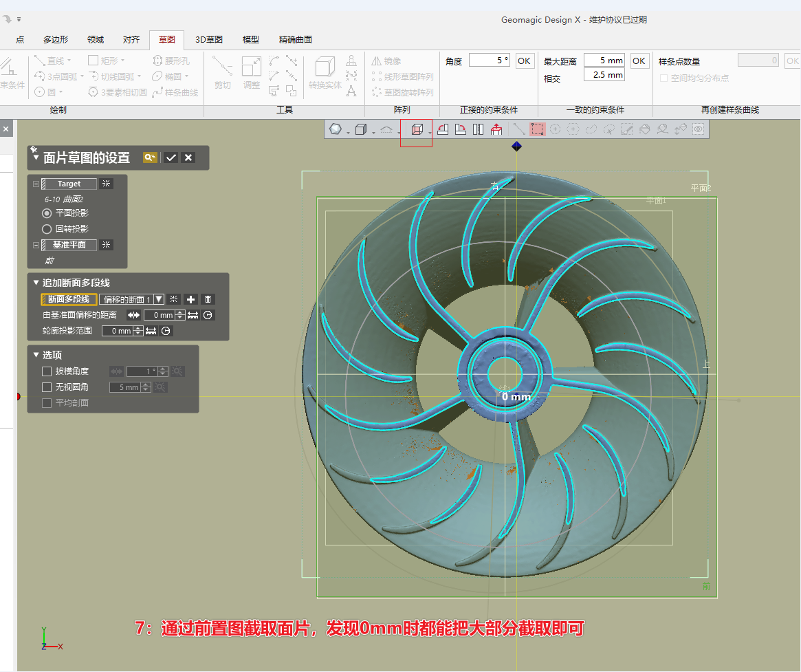Click the trash icon to delete 断面多段线

[208, 299]
